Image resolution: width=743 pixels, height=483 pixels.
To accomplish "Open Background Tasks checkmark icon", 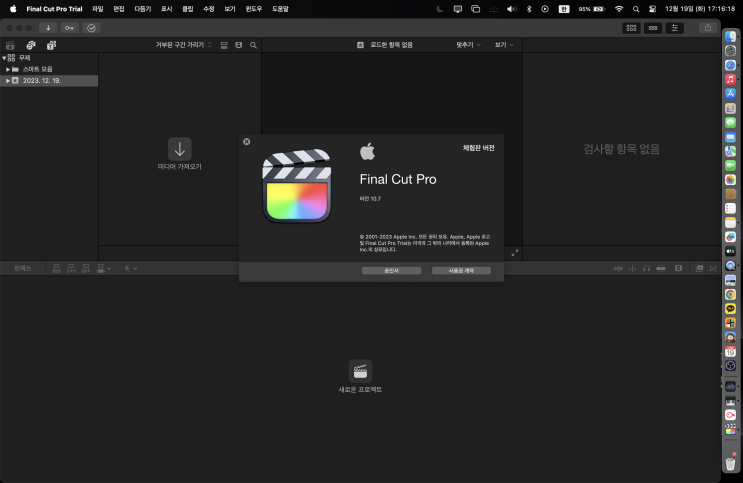I will pyautogui.click(x=91, y=28).
